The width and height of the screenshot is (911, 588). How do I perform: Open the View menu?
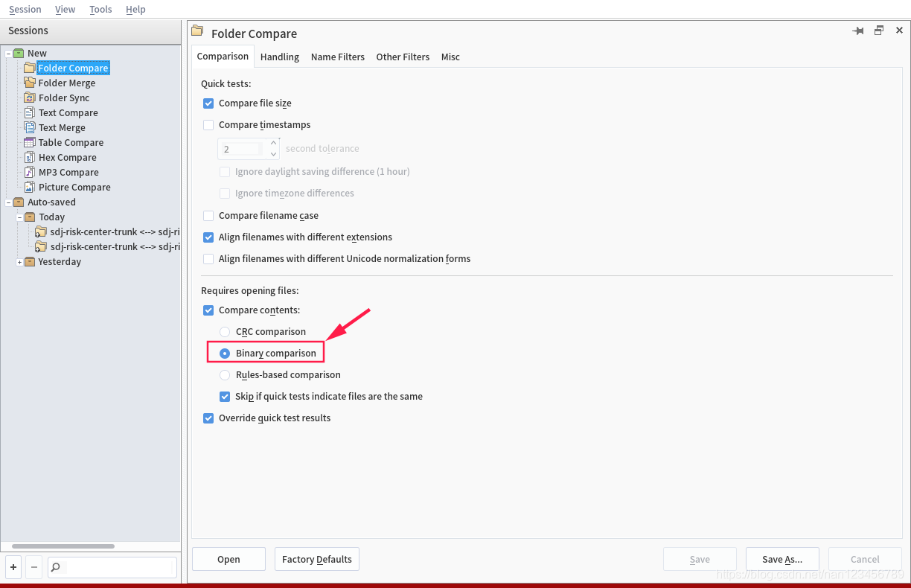[65, 10]
